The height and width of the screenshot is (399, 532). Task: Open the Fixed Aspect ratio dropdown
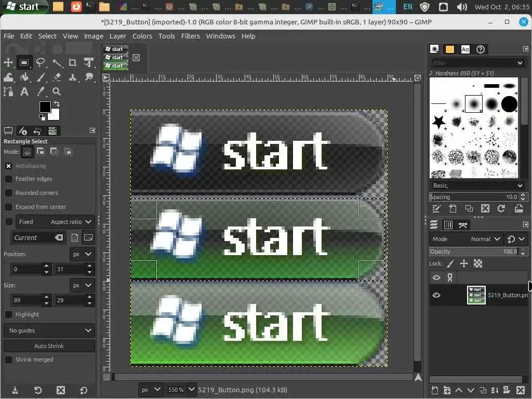pyautogui.click(x=54, y=222)
